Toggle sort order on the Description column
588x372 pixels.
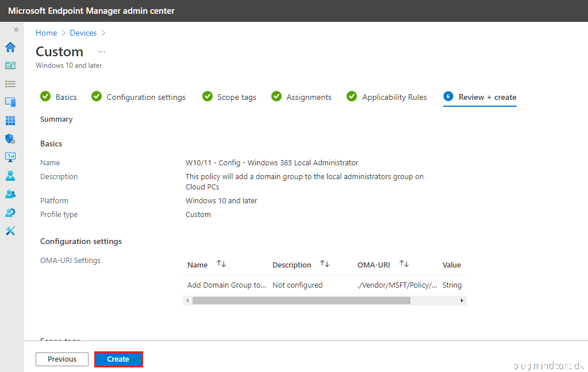pyautogui.click(x=325, y=264)
